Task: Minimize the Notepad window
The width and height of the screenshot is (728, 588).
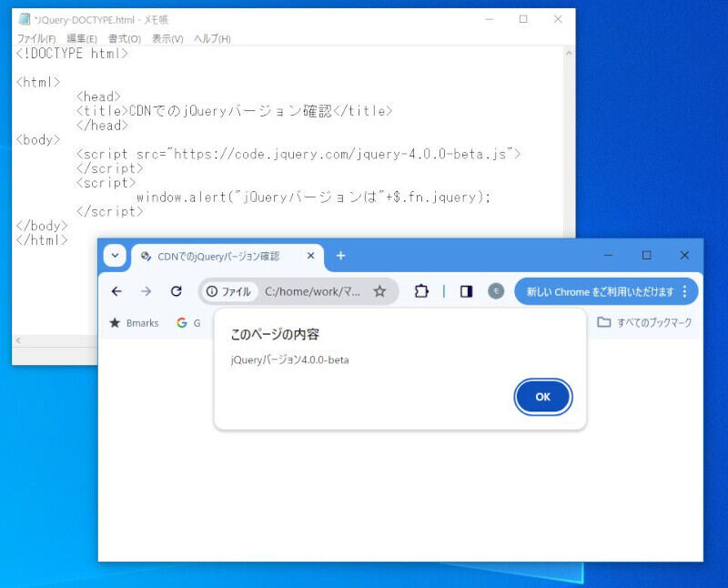Action: tap(489, 19)
